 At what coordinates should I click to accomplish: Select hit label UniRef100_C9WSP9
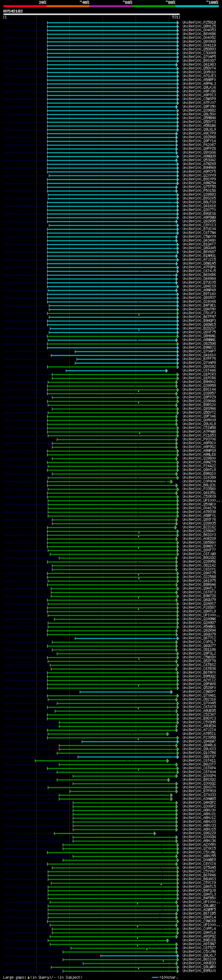199,99
